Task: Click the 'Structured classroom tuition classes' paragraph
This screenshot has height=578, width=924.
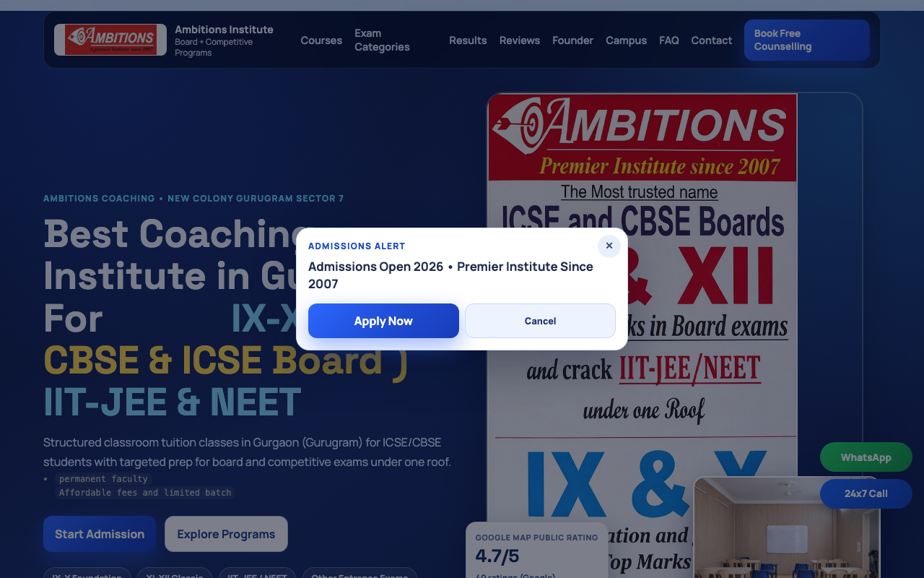Action: pyautogui.click(x=247, y=452)
